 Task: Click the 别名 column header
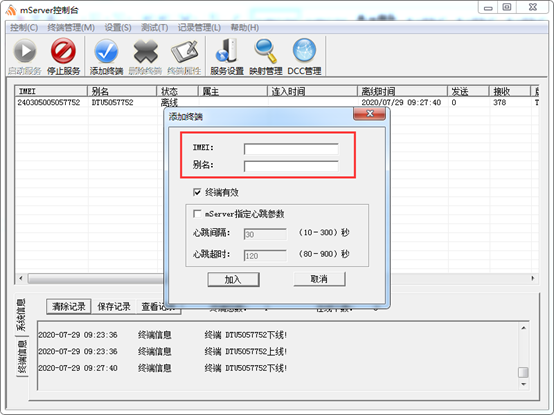pos(122,91)
